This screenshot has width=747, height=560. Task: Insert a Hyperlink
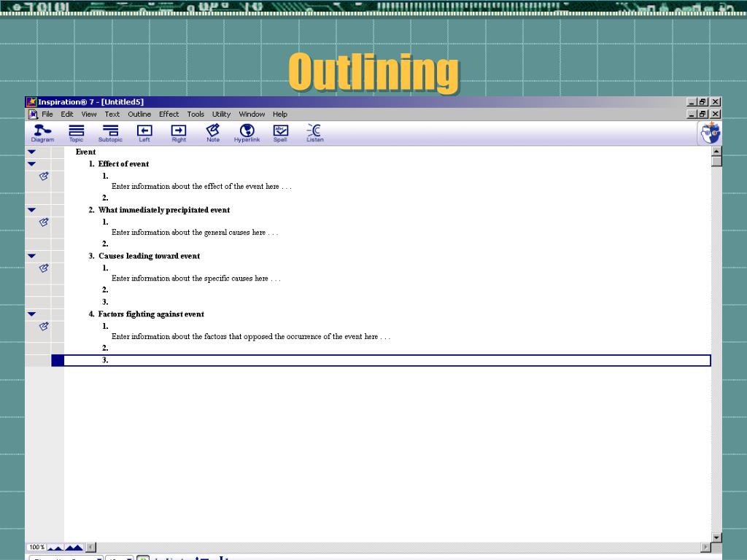click(x=247, y=133)
